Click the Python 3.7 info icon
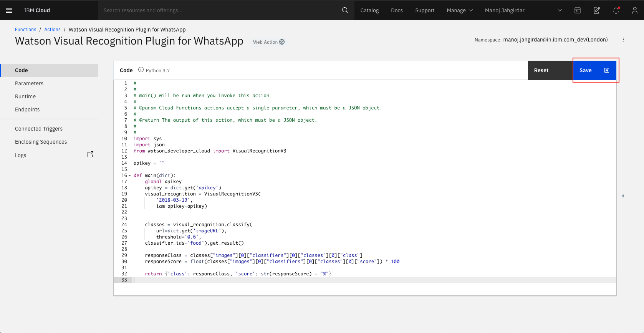 [x=141, y=70]
